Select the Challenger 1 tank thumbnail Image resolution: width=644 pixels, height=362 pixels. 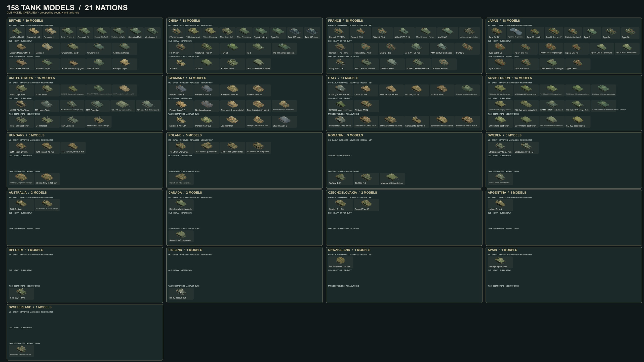[152, 33]
